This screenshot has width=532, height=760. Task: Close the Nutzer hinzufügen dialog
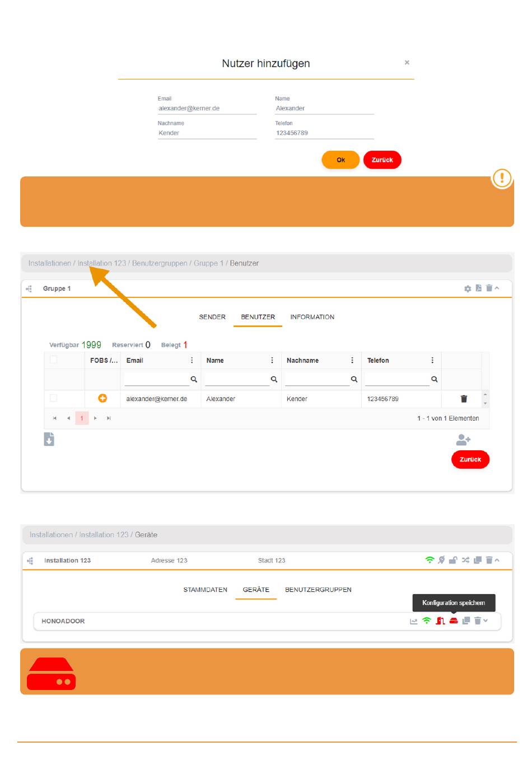[x=407, y=62]
